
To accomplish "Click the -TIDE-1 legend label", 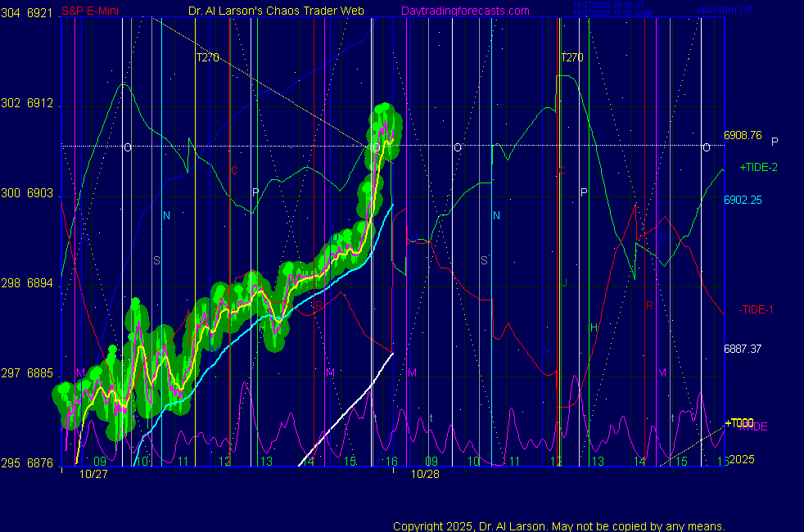I will pos(757,309).
